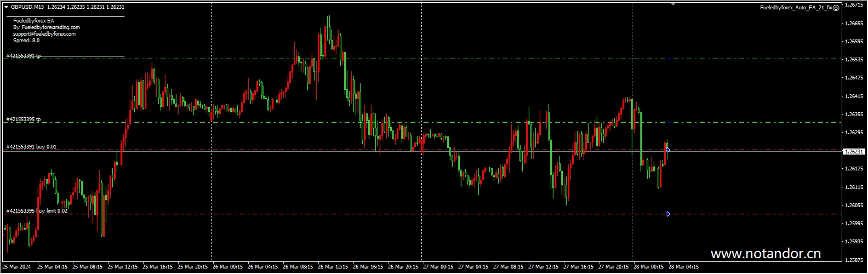Click the '25 Mar 20:15' time axis label
The image size is (868, 274).
[x=193, y=267]
